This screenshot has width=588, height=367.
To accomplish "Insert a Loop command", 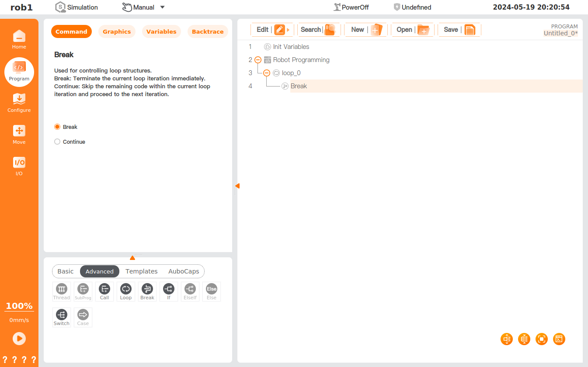I will click(126, 291).
